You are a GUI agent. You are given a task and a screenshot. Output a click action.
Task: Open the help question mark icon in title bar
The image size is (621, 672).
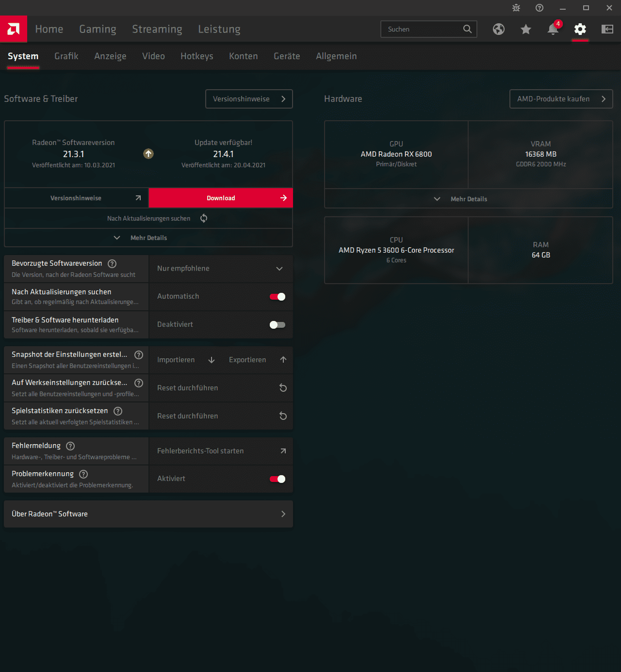click(539, 8)
